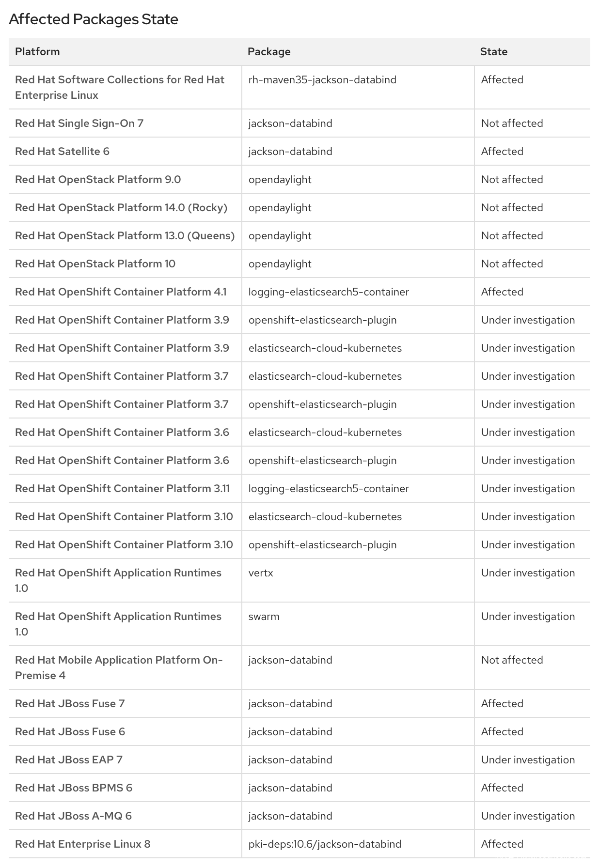
Task: Click Red Hat JBoss Fuse 7 row
Action: 70,704
